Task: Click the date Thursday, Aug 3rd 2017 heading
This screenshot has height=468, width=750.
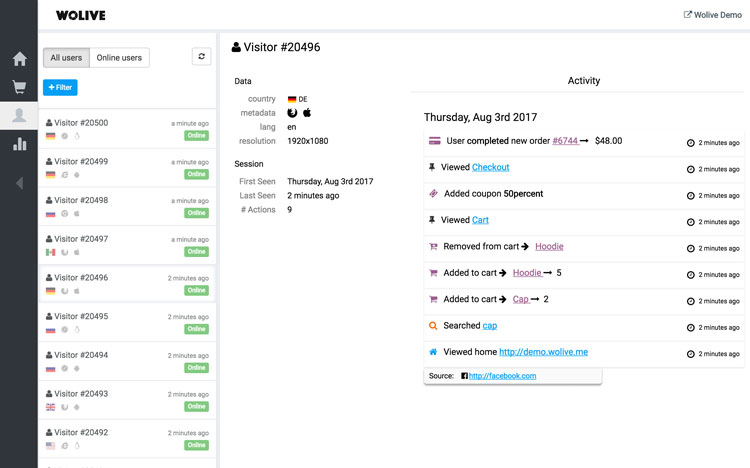Action: pos(480,117)
